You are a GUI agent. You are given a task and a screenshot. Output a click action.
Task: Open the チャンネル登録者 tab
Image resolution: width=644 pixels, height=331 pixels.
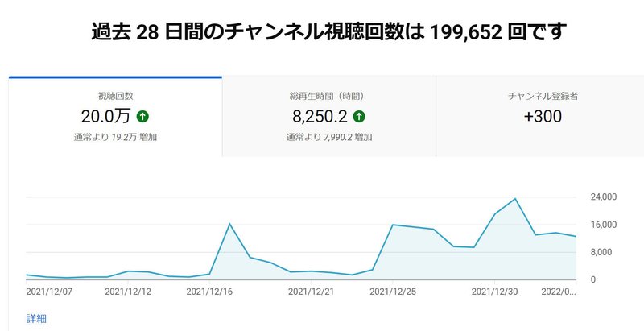click(540, 117)
